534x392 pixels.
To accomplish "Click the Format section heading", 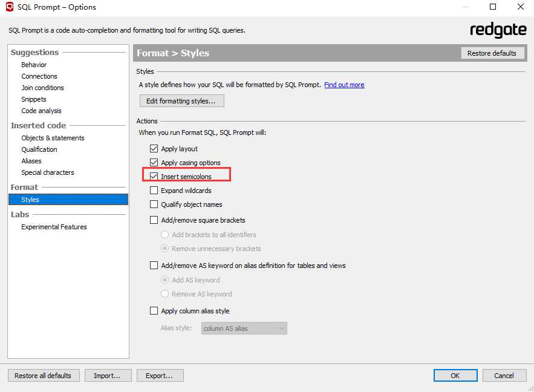I will tap(24, 187).
